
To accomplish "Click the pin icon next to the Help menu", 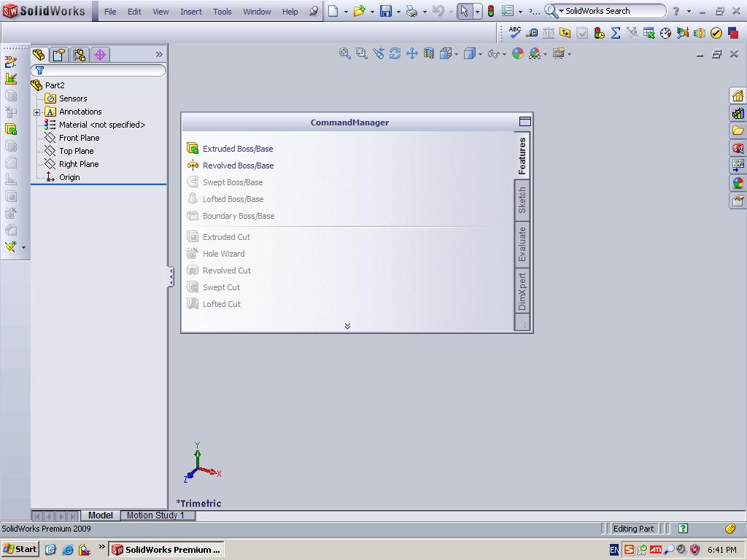I will (313, 11).
